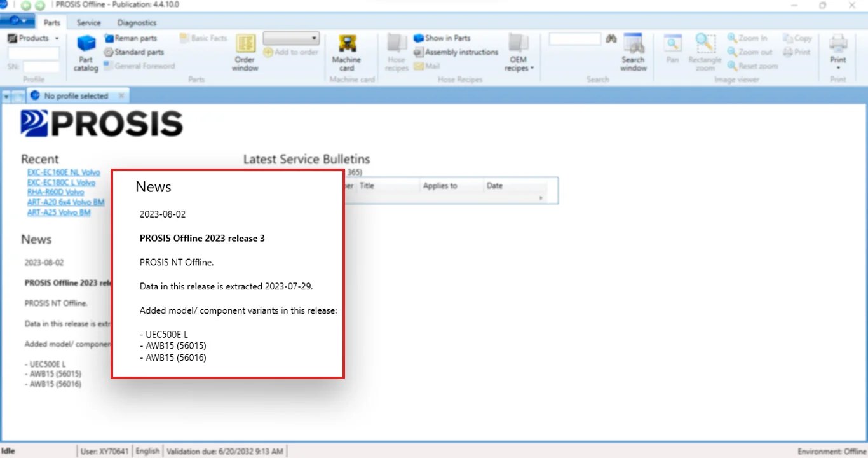
Task: Click the Search text field
Action: click(x=575, y=39)
